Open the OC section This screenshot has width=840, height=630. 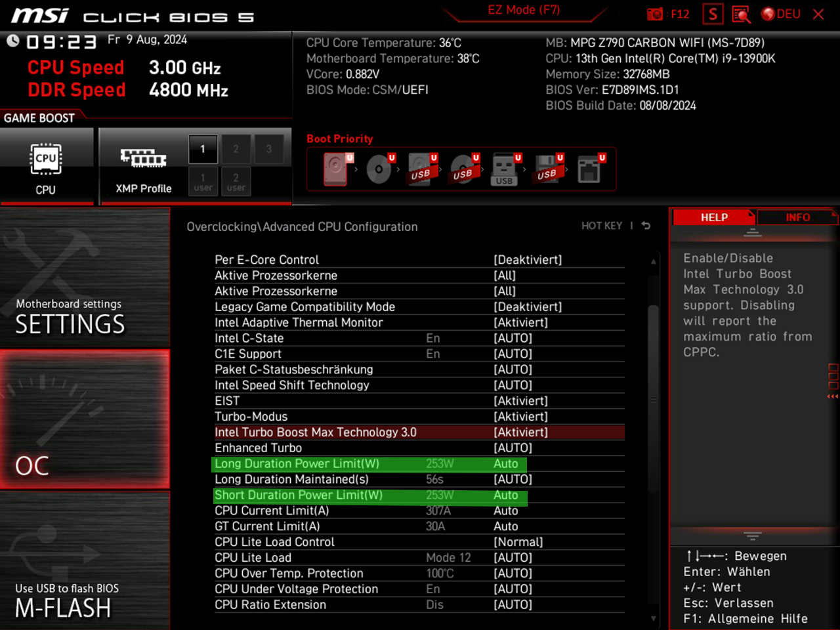click(x=85, y=419)
